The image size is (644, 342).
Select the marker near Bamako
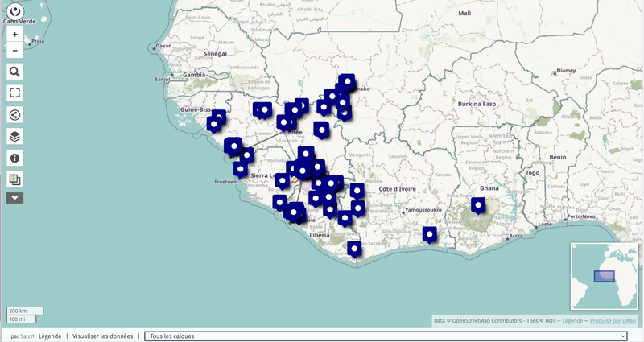348,82
